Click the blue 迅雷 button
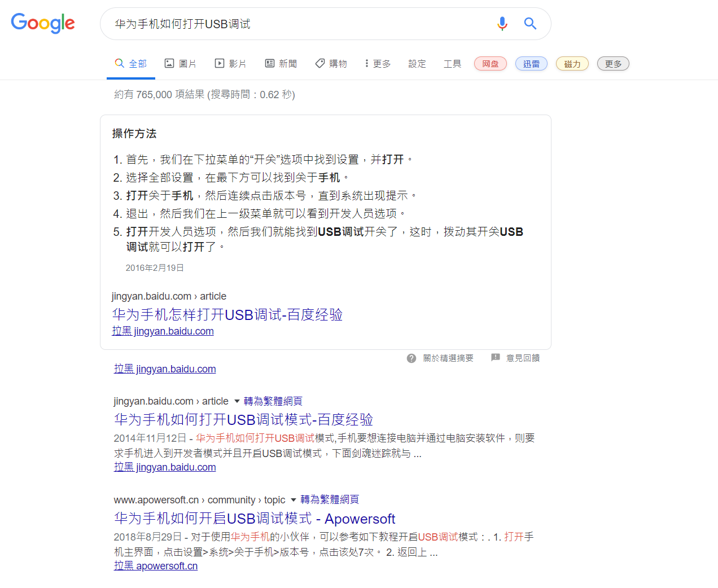Image resolution: width=718 pixels, height=588 pixels. [531, 64]
